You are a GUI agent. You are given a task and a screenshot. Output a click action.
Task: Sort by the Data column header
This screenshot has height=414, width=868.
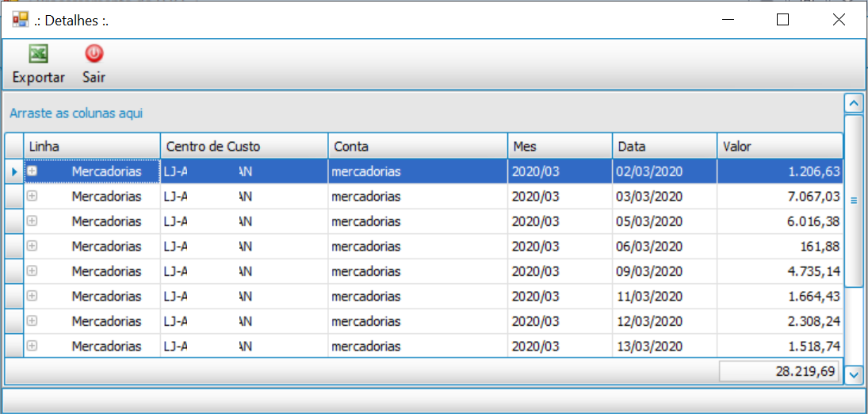[665, 147]
